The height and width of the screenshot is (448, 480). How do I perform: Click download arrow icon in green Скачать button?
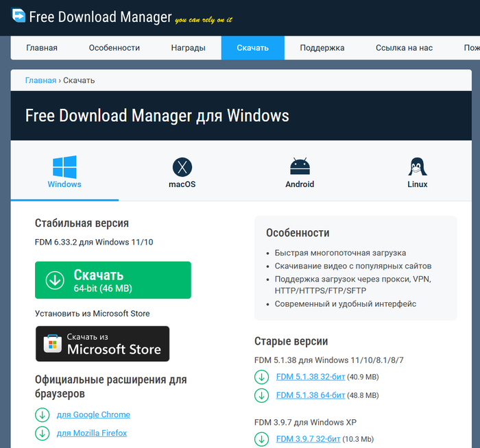pyautogui.click(x=55, y=280)
